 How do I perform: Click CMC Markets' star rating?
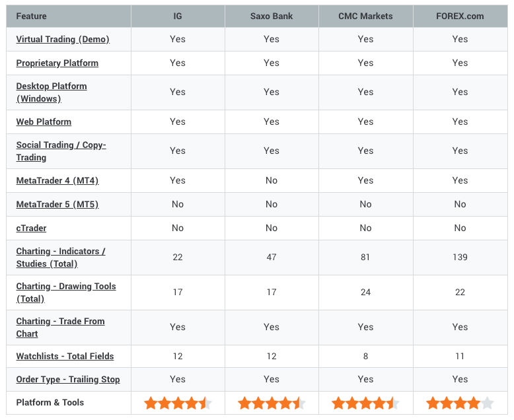click(365, 403)
